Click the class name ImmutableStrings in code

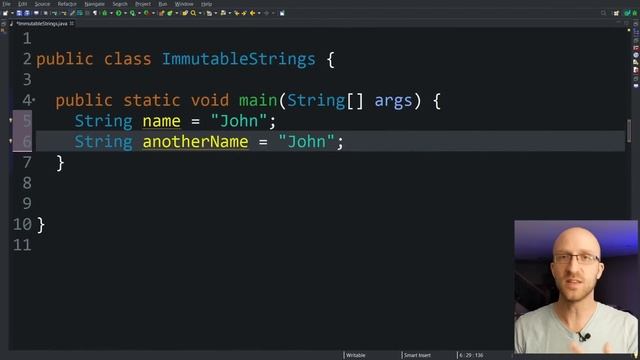tap(239, 59)
